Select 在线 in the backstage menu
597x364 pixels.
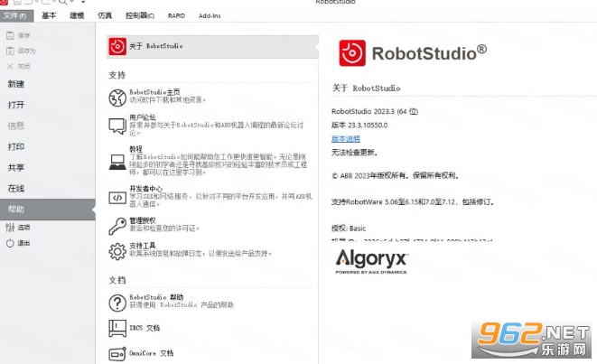point(16,189)
